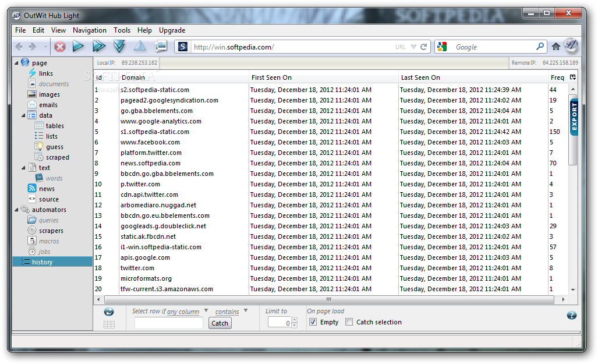Image resolution: width=598 pixels, height=364 pixels.
Task: Click the slideshow pages icon
Action: tap(161, 46)
